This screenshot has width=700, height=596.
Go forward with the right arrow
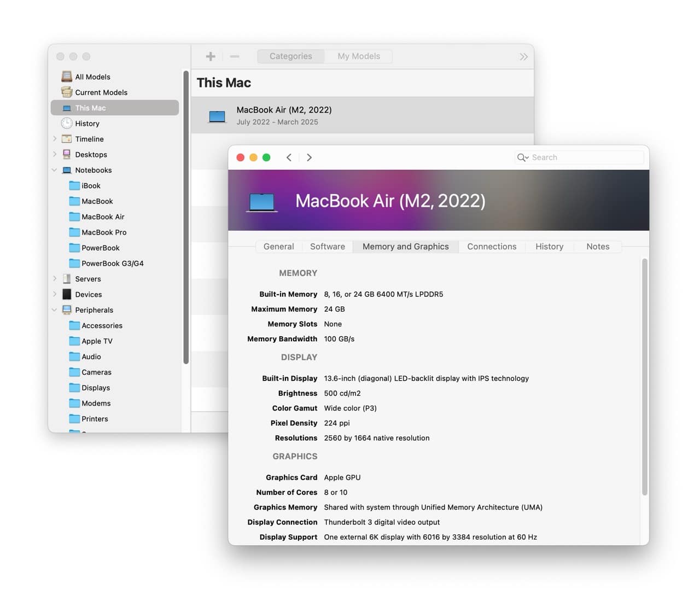[x=309, y=157]
